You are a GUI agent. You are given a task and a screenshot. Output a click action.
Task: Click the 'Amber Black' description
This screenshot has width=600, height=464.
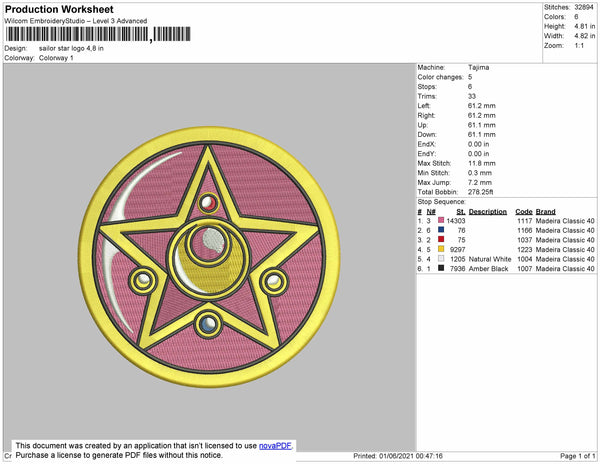coord(488,269)
